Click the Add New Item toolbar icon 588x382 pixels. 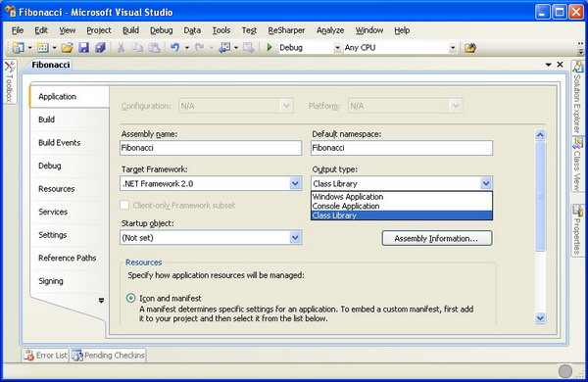pyautogui.click(x=43, y=48)
